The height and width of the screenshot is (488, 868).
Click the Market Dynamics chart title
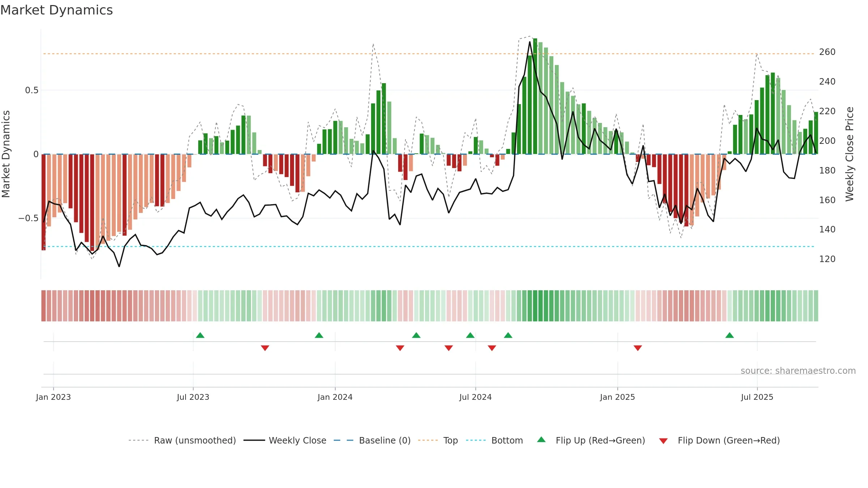click(56, 10)
